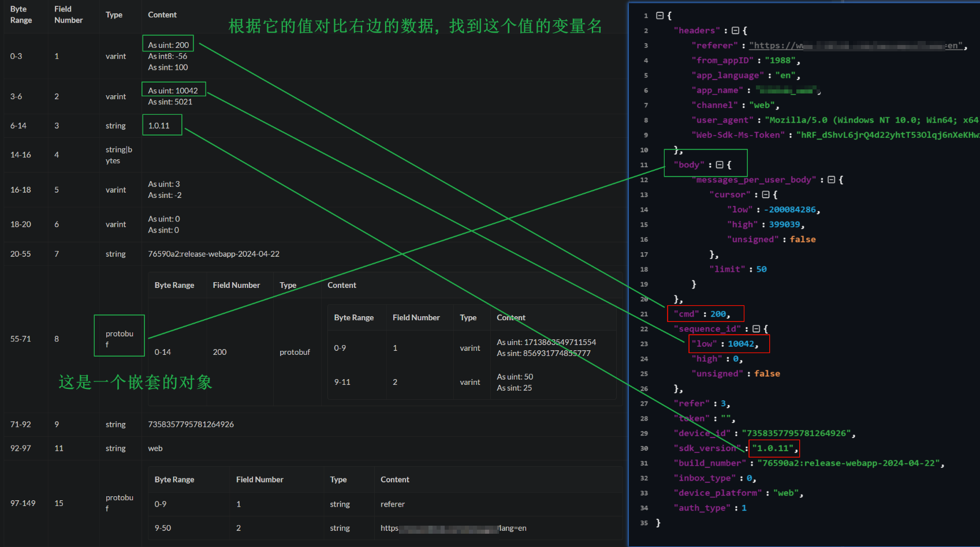Viewport: 980px width, 547px height.
Task: Click the "device_id" key
Action: 702,433
